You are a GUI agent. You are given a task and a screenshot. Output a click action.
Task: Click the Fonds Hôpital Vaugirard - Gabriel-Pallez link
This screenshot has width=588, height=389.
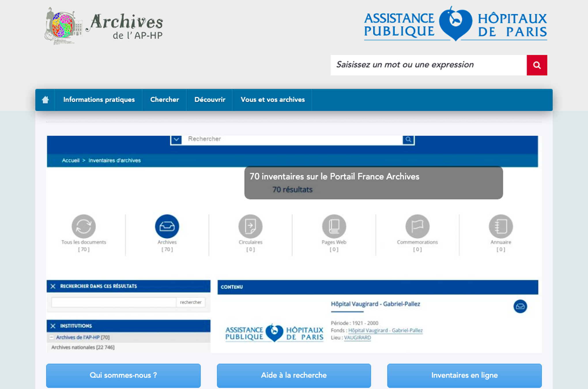pyautogui.click(x=385, y=331)
